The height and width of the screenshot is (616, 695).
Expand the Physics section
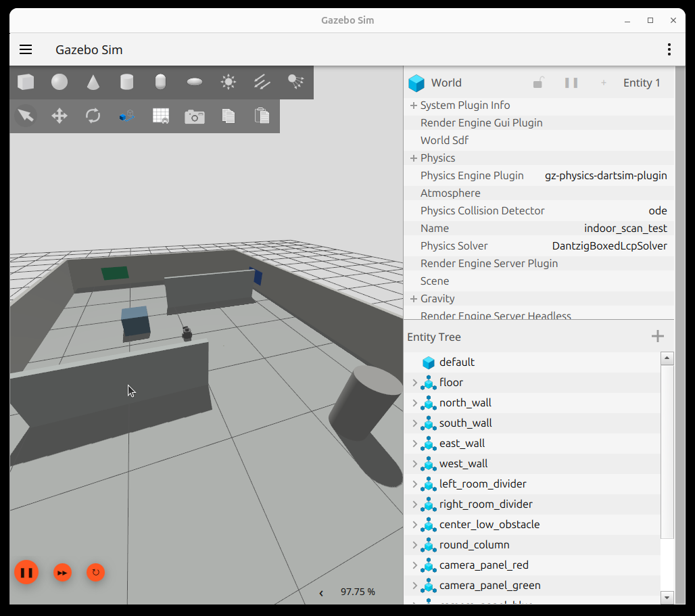(414, 158)
